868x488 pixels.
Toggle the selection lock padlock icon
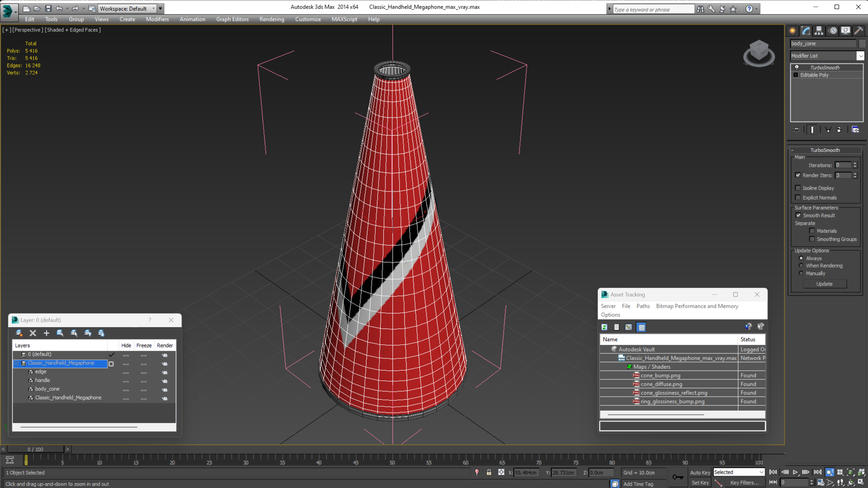tap(489, 472)
